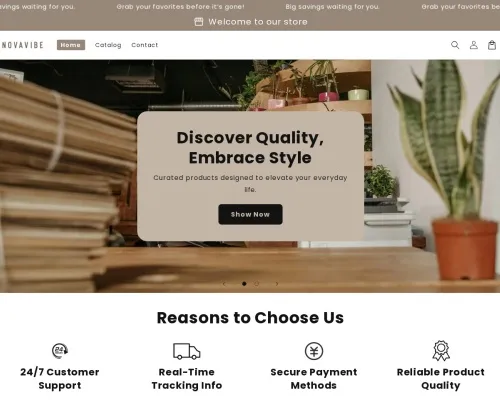Open the Catalog menu item
Viewport: 500px width, 400px height.
(108, 45)
